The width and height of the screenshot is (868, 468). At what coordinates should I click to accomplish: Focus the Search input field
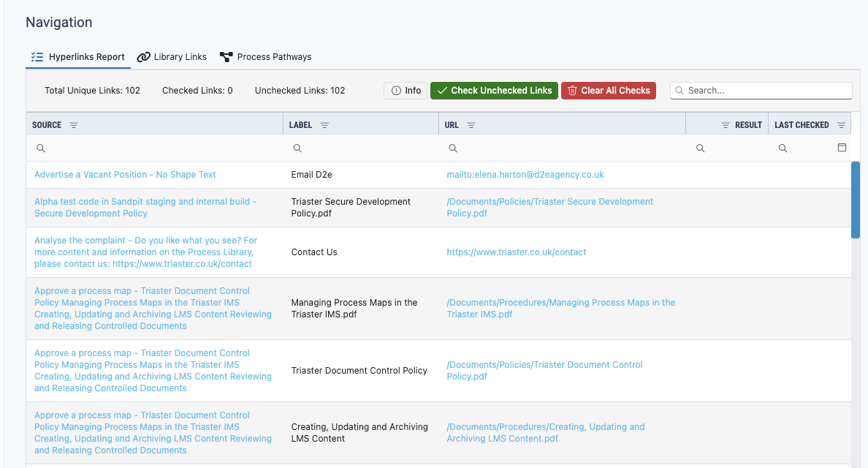coord(761,91)
